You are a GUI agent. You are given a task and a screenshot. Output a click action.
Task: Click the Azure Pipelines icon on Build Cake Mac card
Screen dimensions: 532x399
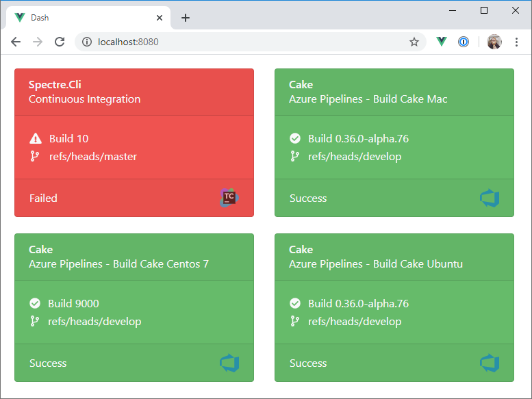[490, 198]
